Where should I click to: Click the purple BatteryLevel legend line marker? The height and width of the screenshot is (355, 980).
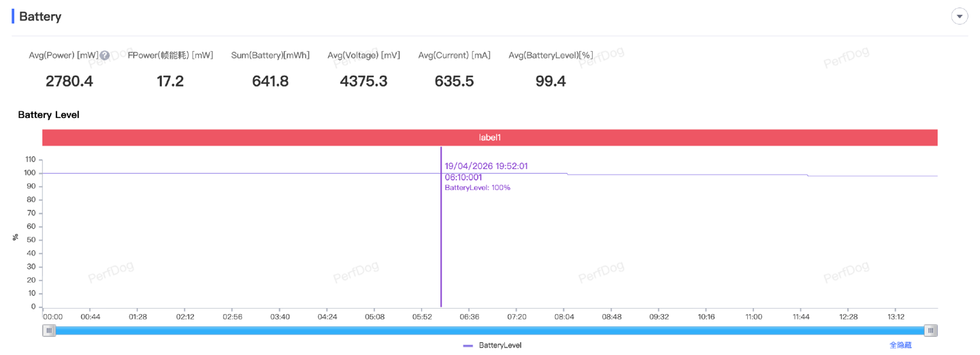click(x=468, y=345)
